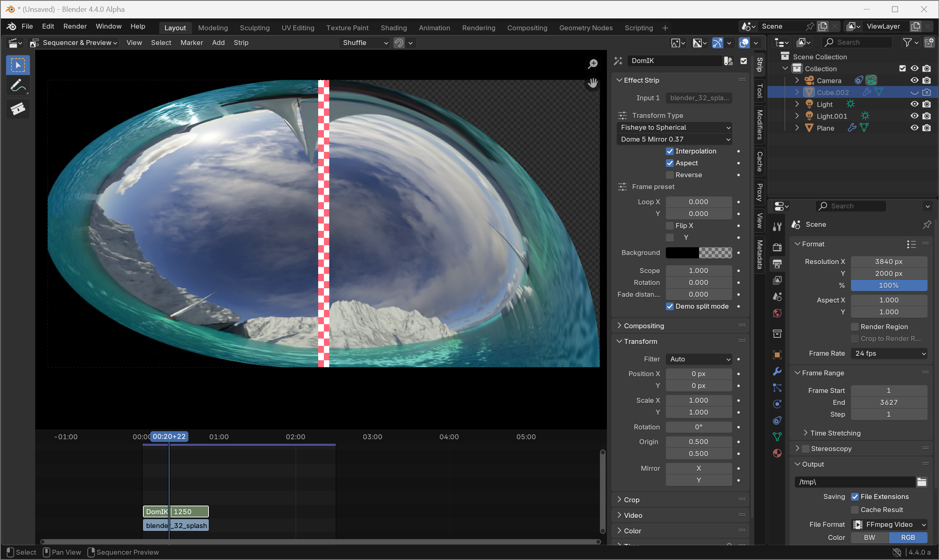Open the Frame Rate 24 fps dropdown

point(889,353)
